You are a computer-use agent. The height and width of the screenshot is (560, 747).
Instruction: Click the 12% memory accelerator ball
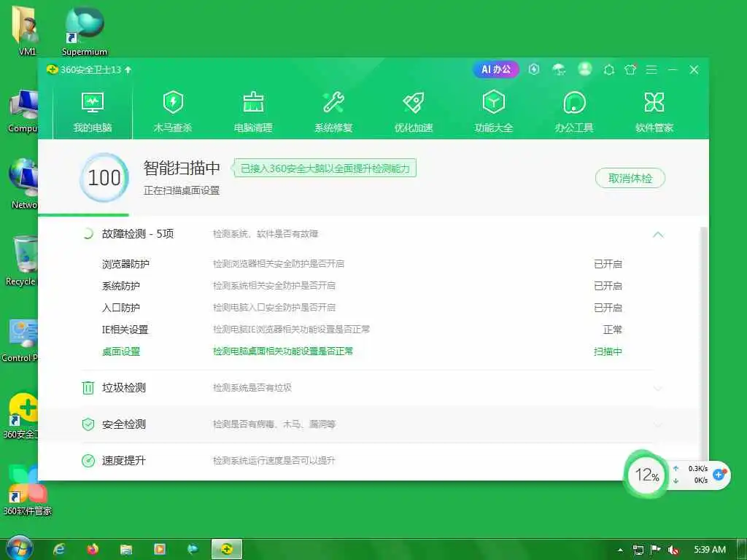[x=646, y=474]
